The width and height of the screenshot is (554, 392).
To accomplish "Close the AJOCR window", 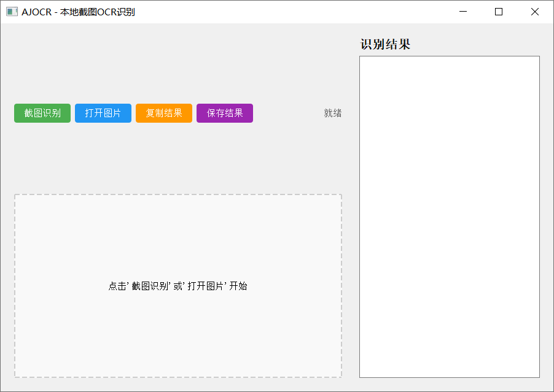I will click(535, 12).
